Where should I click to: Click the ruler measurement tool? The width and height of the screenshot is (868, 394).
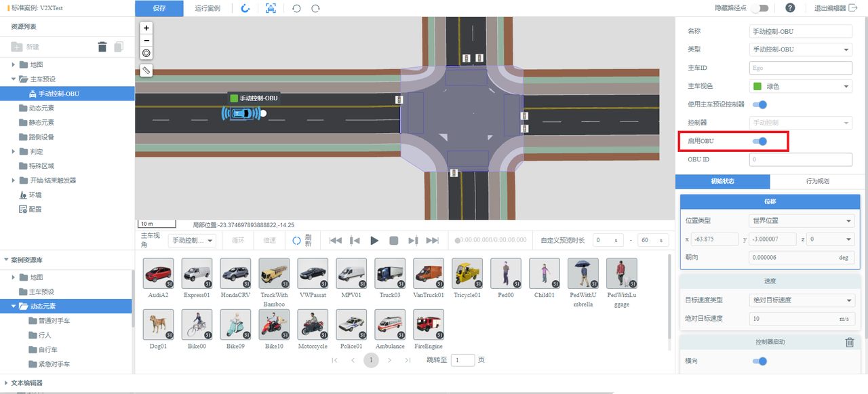(x=146, y=71)
